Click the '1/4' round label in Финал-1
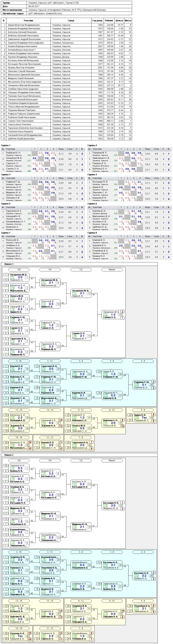The image size is (173, 644). (50, 270)
